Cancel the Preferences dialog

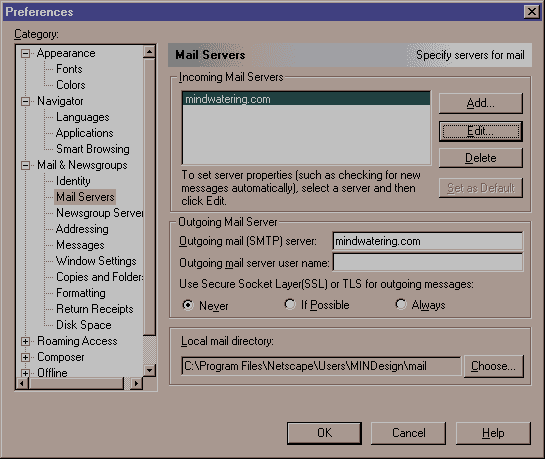(408, 433)
